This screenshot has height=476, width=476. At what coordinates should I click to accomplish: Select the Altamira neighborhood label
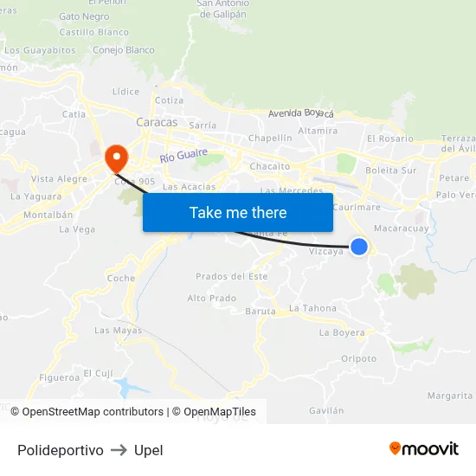(318, 131)
